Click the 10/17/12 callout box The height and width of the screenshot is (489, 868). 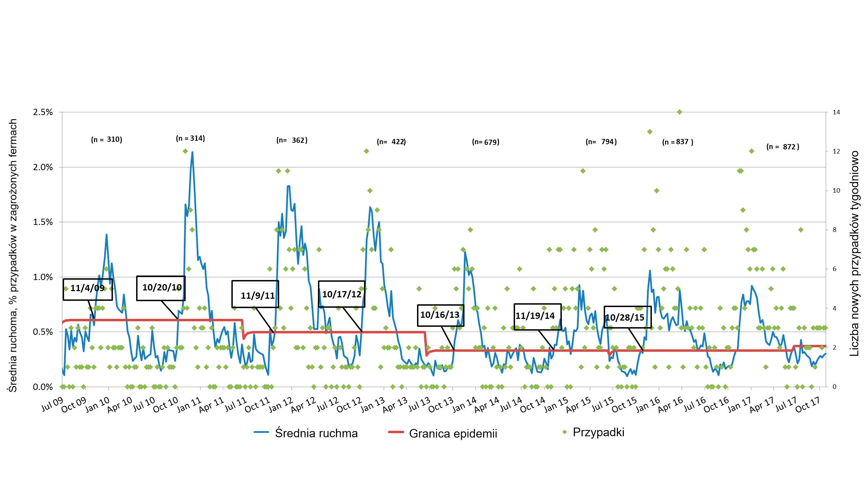(342, 294)
